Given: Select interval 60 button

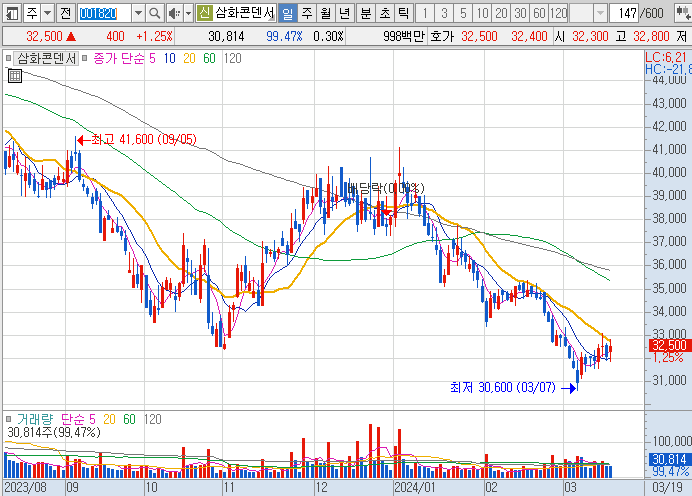Looking at the screenshot, I should 539,13.
